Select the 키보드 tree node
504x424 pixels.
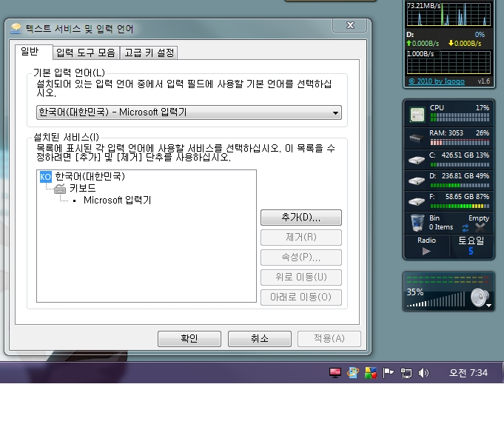(83, 188)
